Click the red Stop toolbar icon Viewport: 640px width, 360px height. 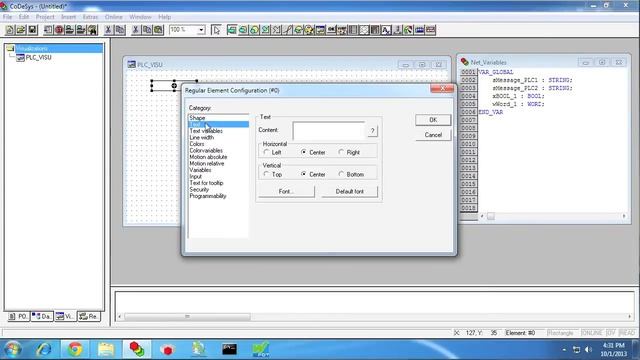point(59,30)
